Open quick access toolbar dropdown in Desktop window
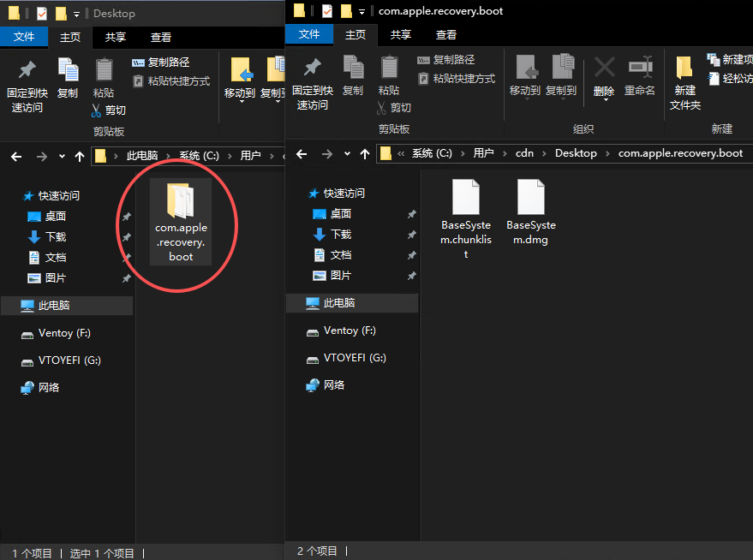This screenshot has height=560, width=753. pos(76,15)
